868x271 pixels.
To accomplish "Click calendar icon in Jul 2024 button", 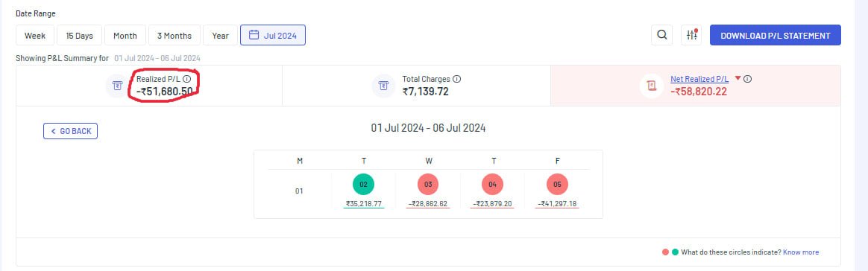I will (254, 36).
